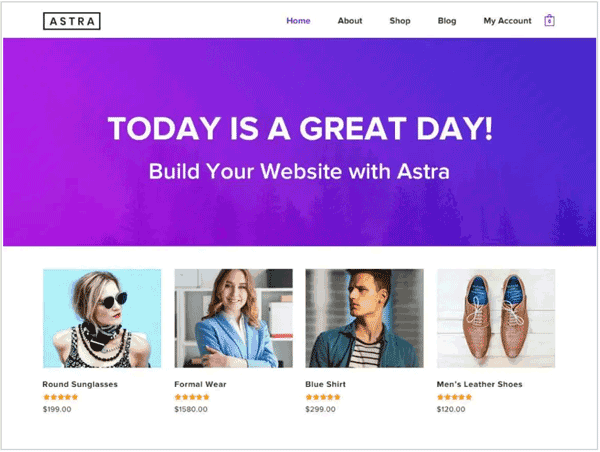Open the About page

(351, 21)
